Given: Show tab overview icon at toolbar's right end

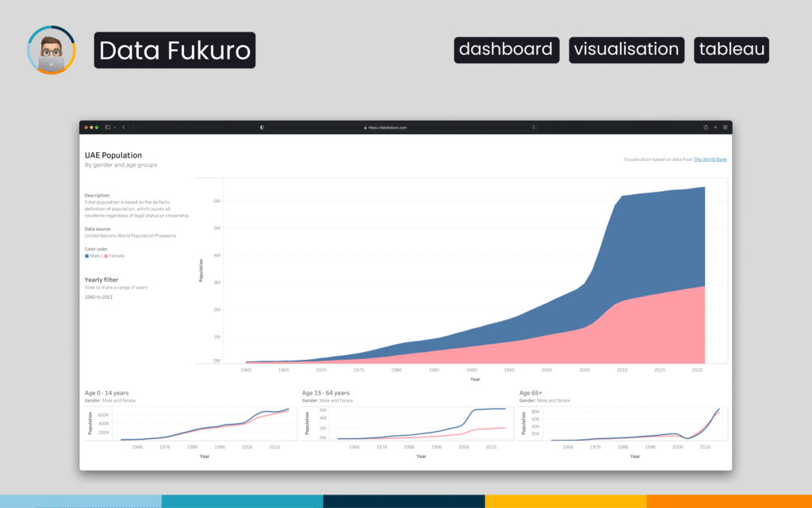Looking at the screenshot, I should pos(725,127).
